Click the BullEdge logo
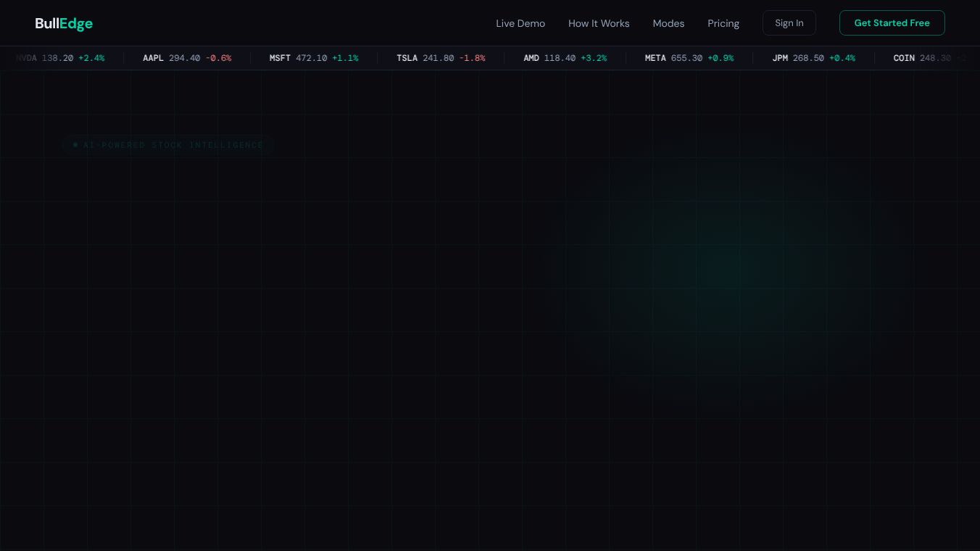 pyautogui.click(x=64, y=23)
